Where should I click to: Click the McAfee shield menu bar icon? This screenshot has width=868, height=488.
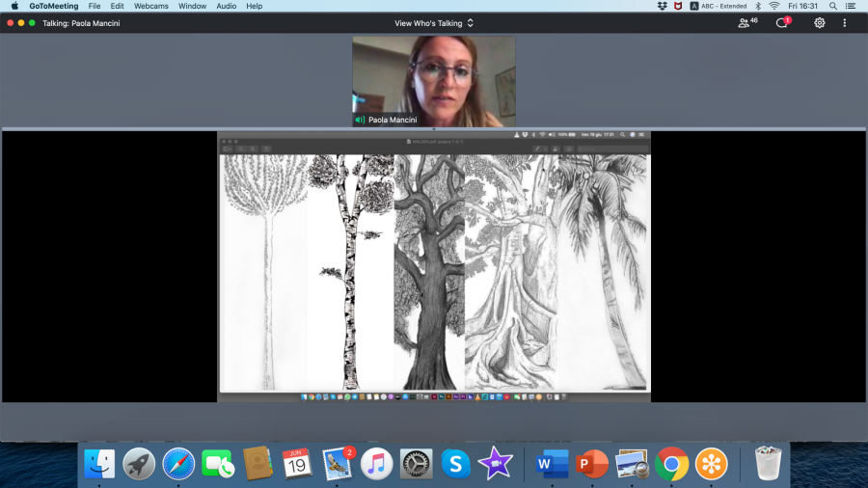(x=678, y=6)
